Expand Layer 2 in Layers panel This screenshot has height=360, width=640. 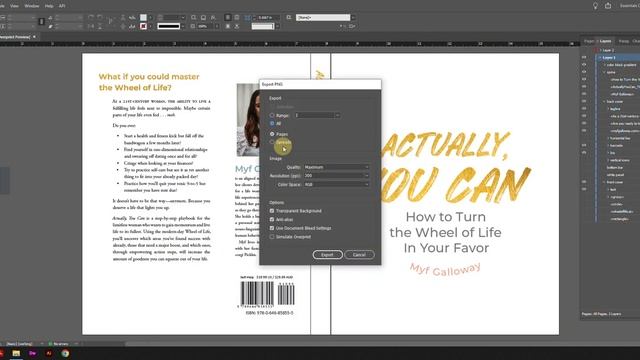point(600,50)
